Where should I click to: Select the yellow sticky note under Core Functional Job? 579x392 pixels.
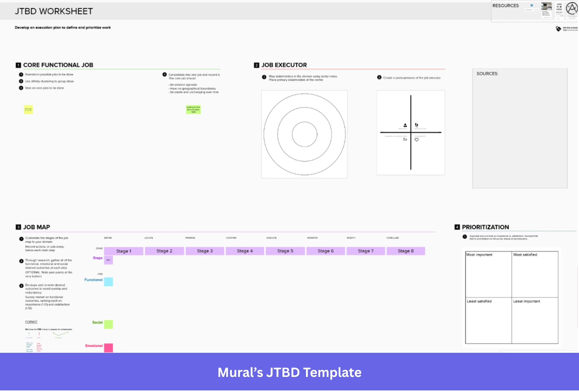click(28, 110)
